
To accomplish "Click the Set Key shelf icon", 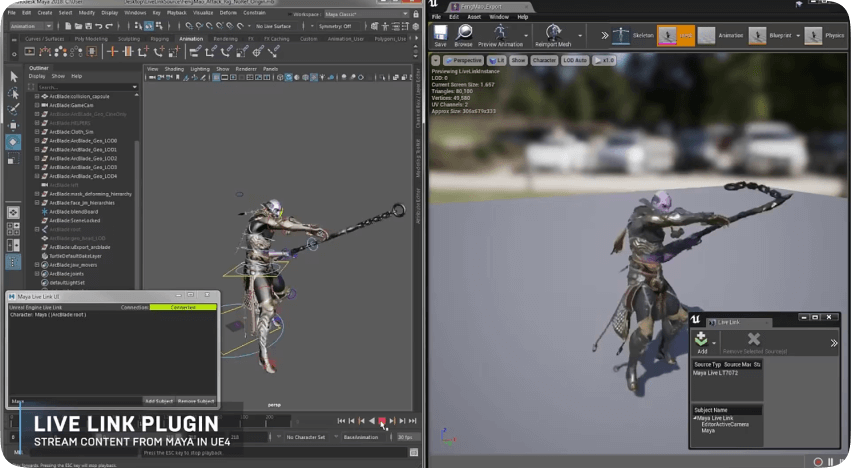I will [112, 52].
